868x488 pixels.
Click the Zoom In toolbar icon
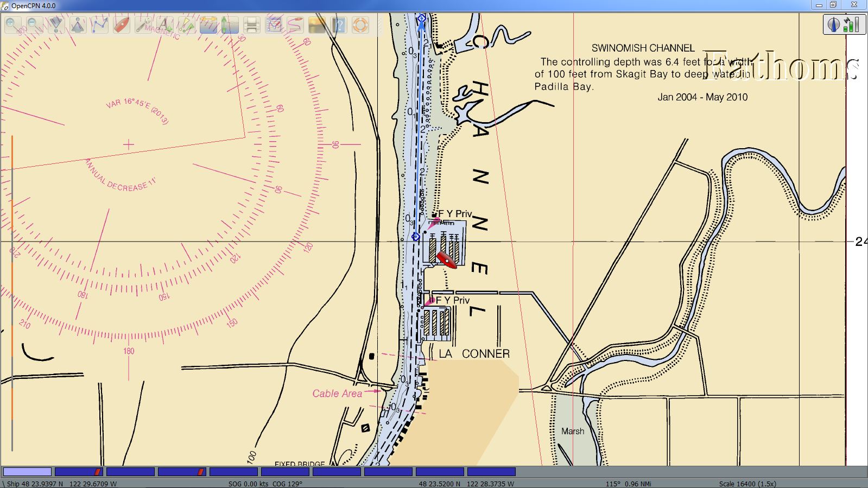(12, 25)
